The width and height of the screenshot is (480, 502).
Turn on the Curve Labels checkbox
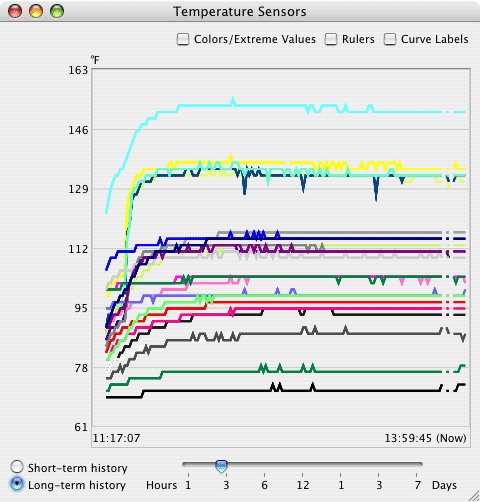coord(390,39)
